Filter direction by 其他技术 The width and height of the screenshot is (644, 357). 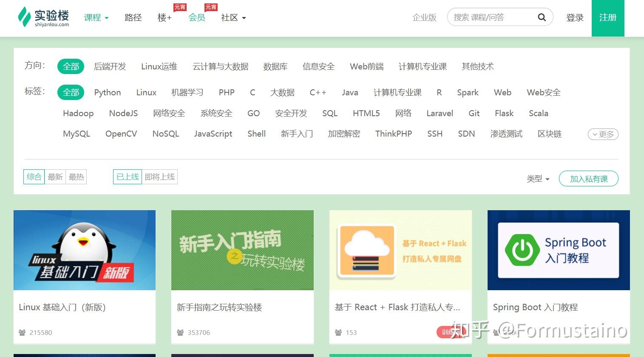[x=478, y=66]
